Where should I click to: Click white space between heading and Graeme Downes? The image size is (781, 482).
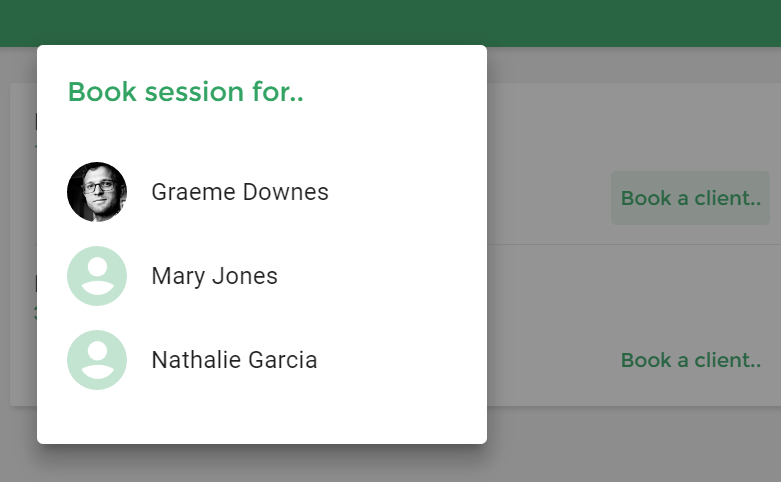[x=262, y=133]
